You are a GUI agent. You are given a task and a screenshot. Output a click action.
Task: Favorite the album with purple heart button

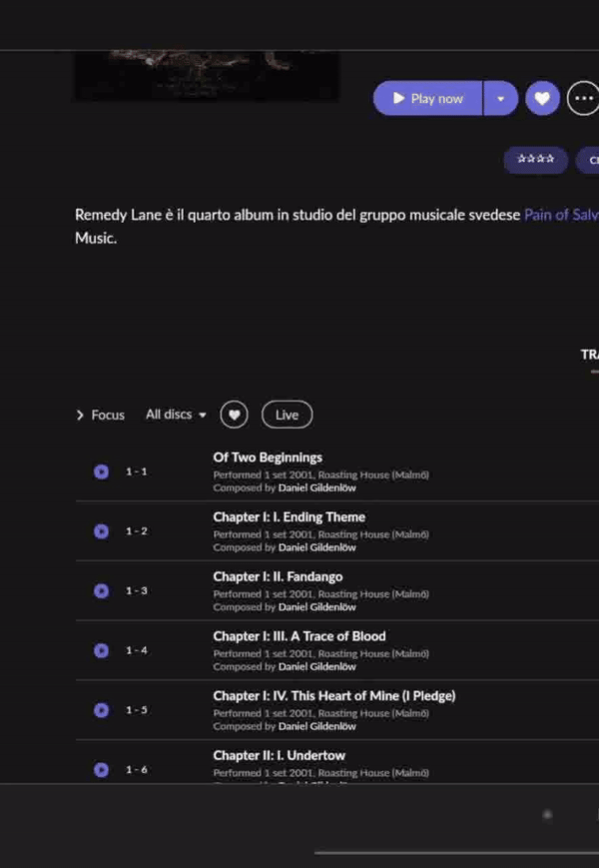542,98
